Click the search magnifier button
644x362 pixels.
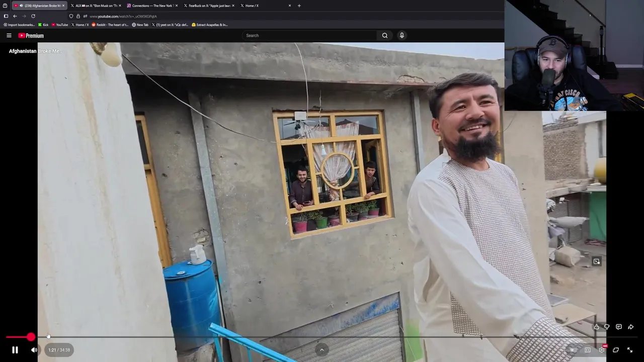[x=385, y=35]
